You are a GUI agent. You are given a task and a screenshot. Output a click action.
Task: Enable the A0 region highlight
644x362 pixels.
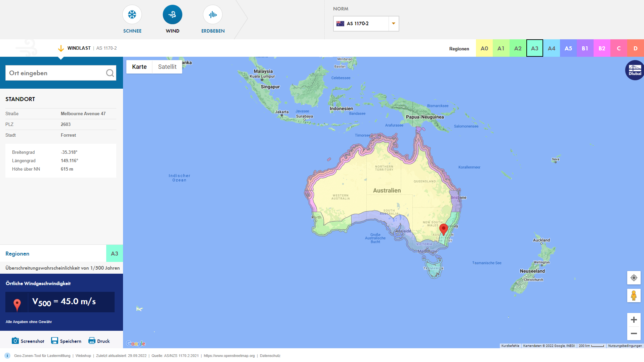(484, 48)
